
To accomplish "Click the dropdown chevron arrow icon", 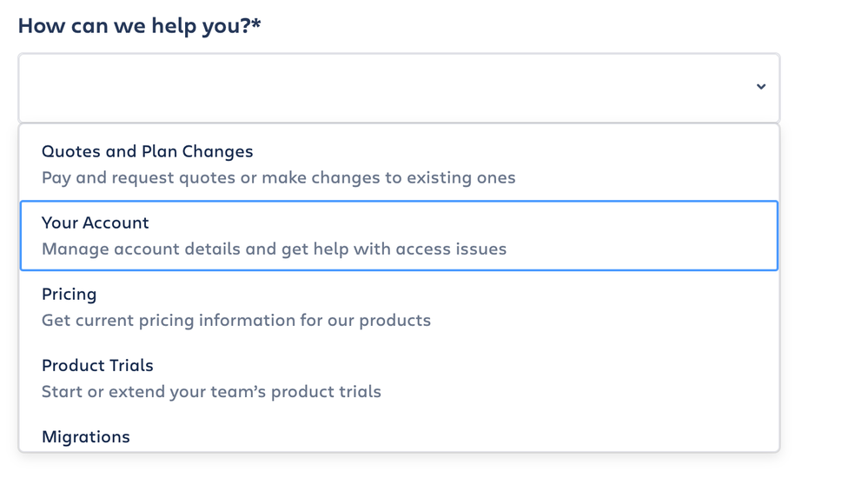I will click(760, 87).
